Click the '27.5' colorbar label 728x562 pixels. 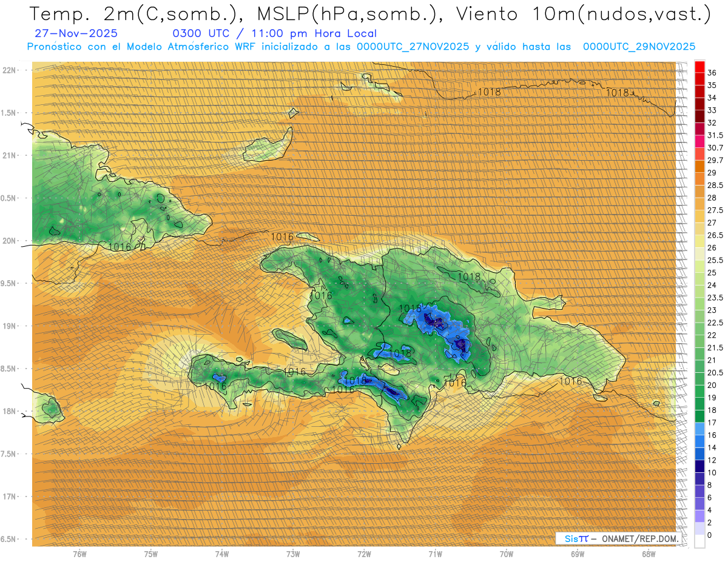tap(715, 210)
